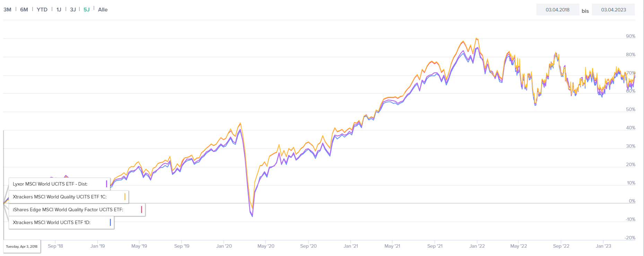This screenshot has width=644, height=256.
Task: Switch chart to 3J range
Action: pos(73,10)
